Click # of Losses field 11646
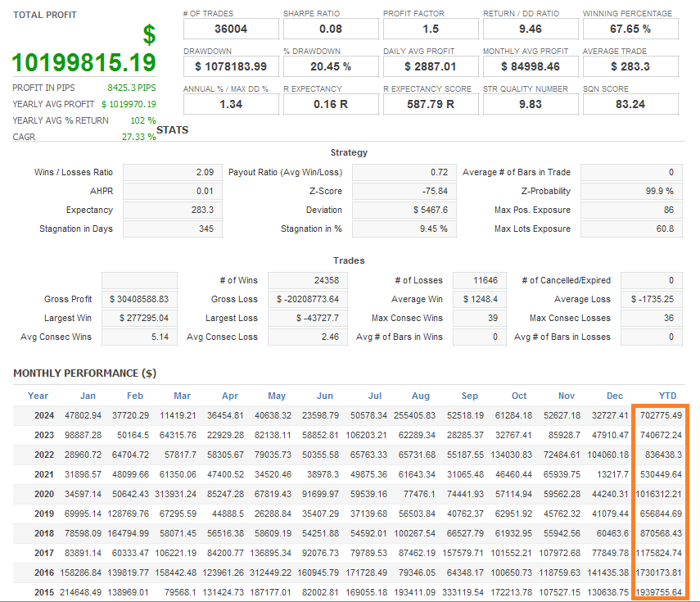700x602 pixels. pyautogui.click(x=480, y=280)
